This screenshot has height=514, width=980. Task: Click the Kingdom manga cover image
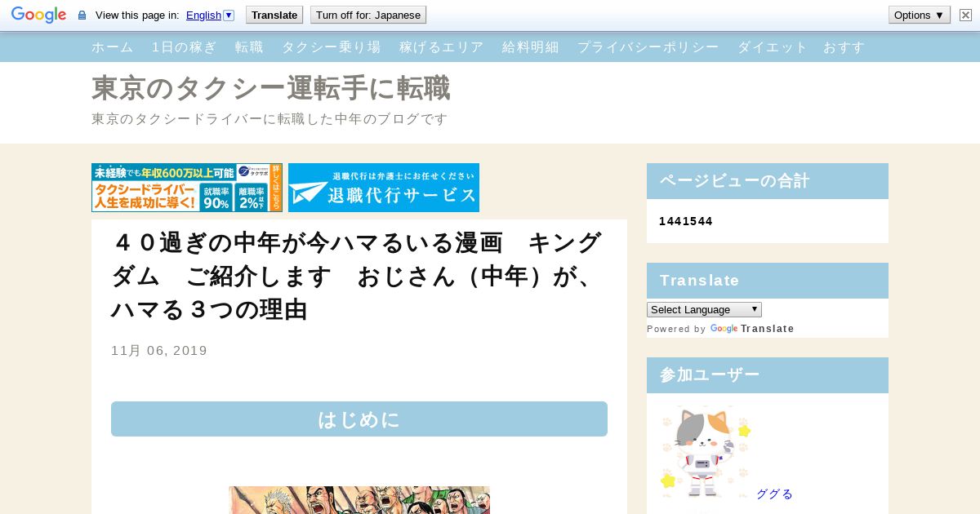click(359, 500)
